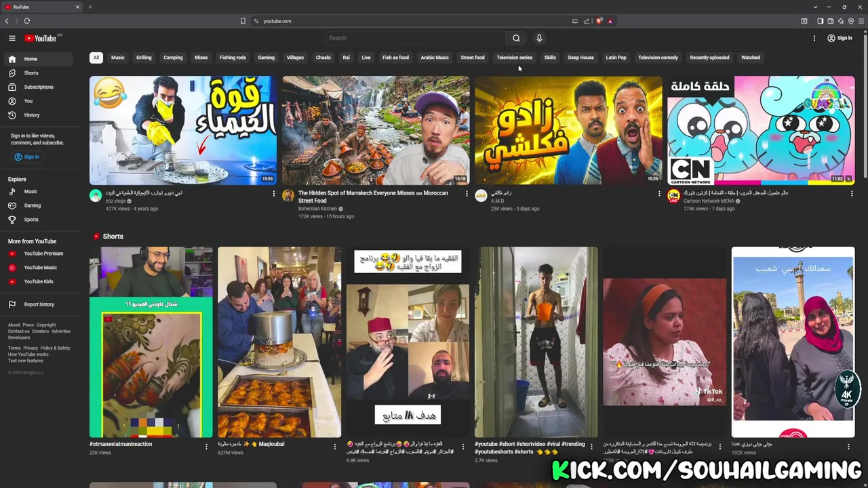
Task: Reload the page with browser refresh
Action: (27, 21)
